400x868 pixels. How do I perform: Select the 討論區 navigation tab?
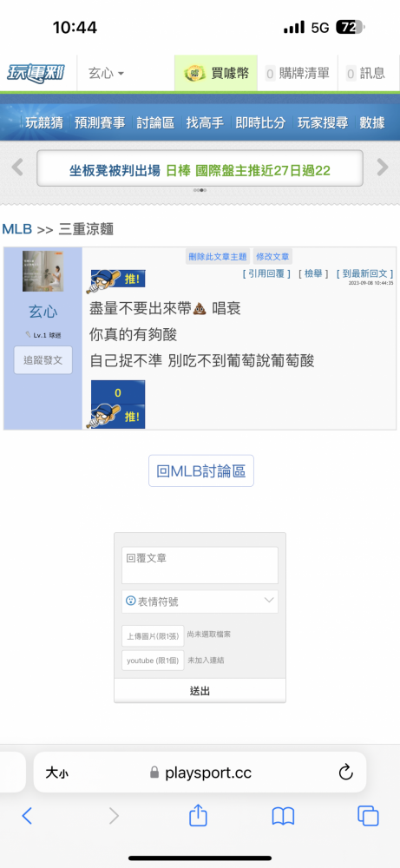[155, 123]
